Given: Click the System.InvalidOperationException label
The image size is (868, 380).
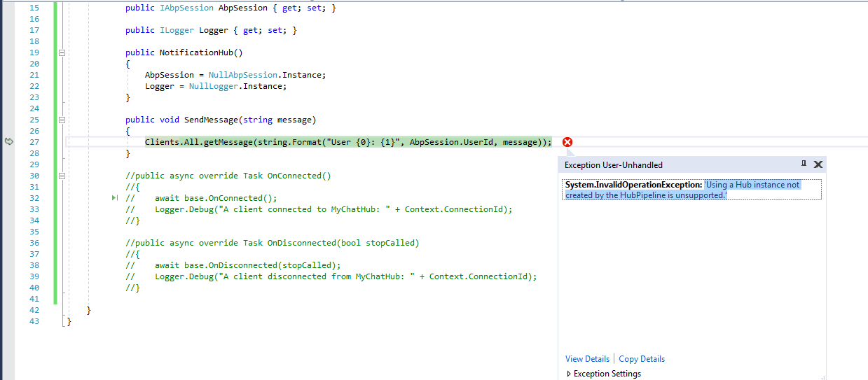Looking at the screenshot, I should point(633,185).
